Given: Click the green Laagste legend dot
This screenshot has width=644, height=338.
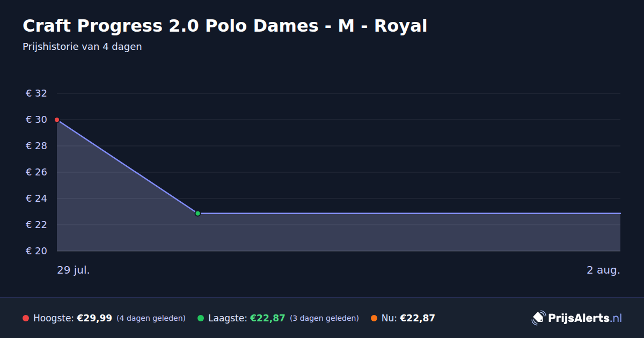Looking at the screenshot, I should click(x=201, y=318).
